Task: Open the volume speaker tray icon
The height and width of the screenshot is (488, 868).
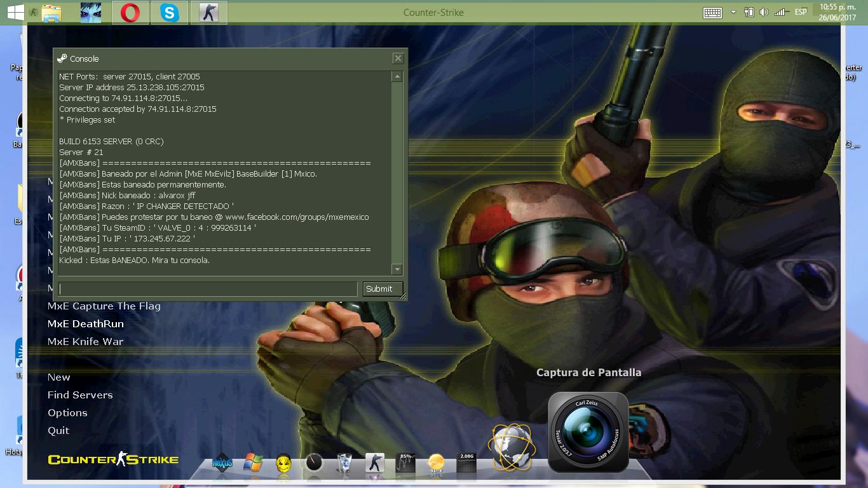Action: coord(764,12)
